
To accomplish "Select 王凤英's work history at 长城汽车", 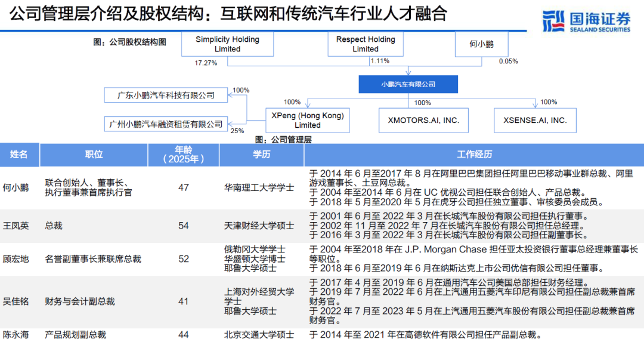I will [449, 226].
